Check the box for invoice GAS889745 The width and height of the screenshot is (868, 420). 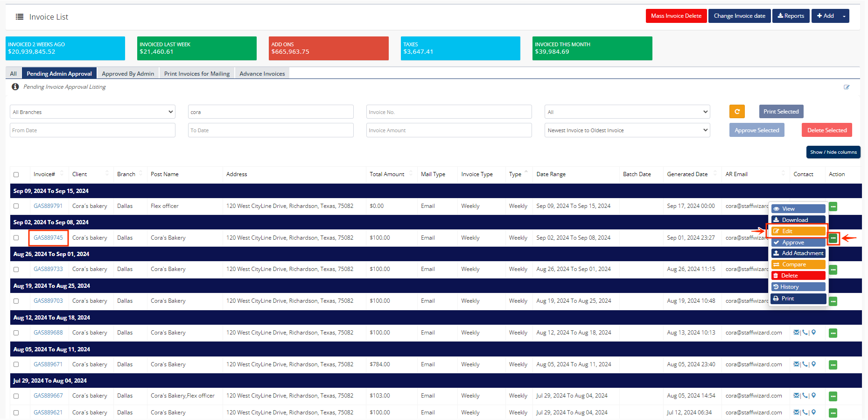pos(16,238)
